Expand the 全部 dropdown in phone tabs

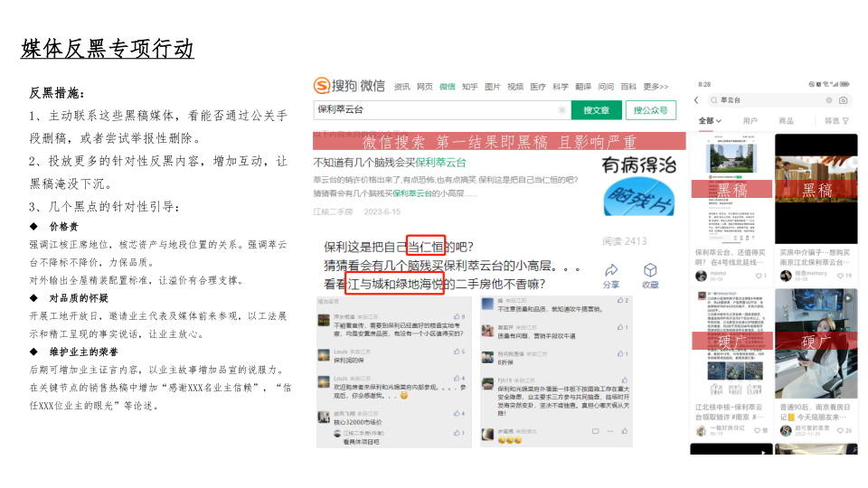(719, 120)
